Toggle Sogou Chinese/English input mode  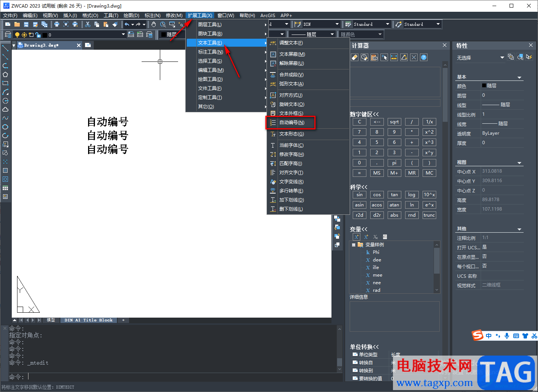tap(488, 336)
